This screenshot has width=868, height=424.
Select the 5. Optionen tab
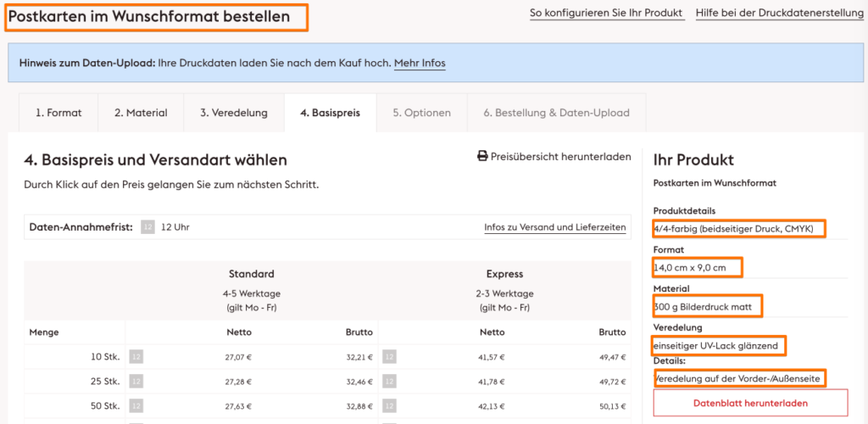pyautogui.click(x=421, y=113)
